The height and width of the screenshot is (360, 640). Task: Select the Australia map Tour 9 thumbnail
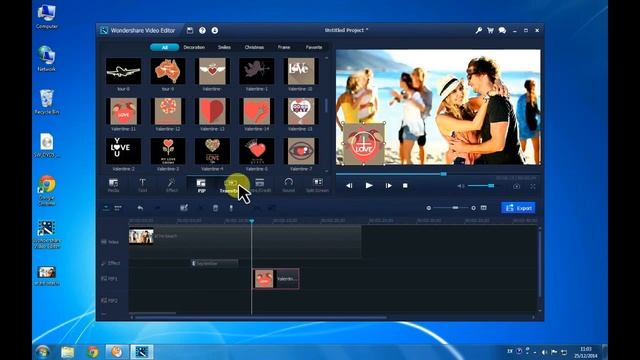(x=168, y=71)
